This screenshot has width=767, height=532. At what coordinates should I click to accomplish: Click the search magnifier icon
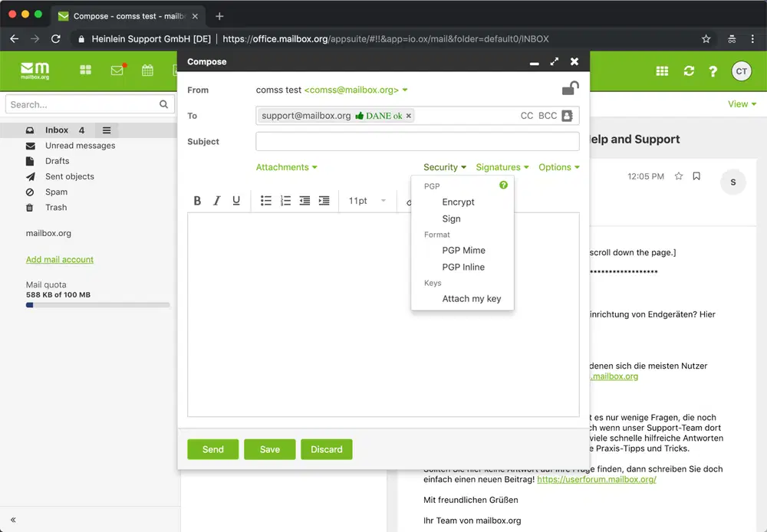pyautogui.click(x=163, y=104)
